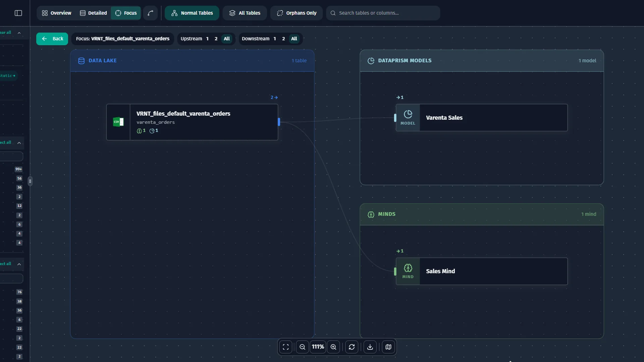This screenshot has height=362, width=644.
Task: Set Upstream depth to 1
Action: (x=207, y=39)
